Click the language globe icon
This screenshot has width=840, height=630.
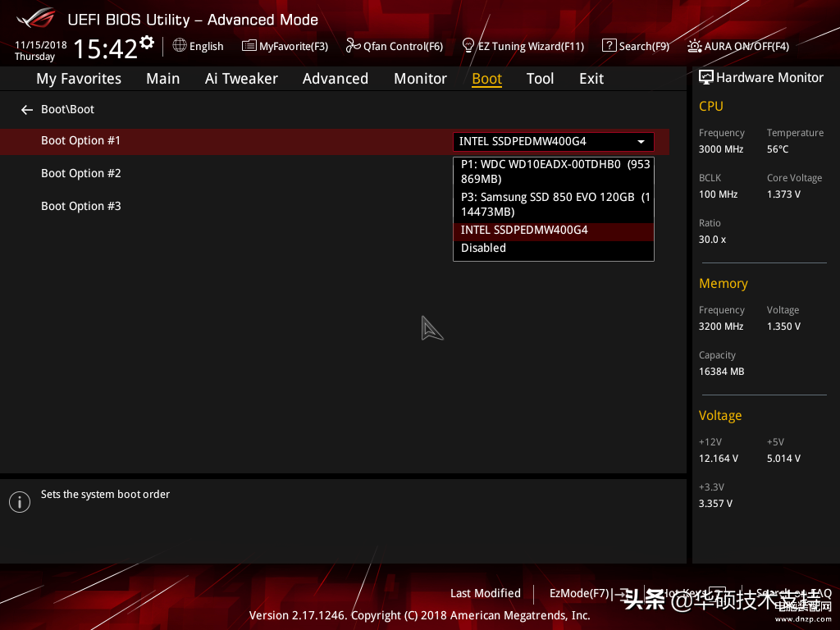click(180, 46)
